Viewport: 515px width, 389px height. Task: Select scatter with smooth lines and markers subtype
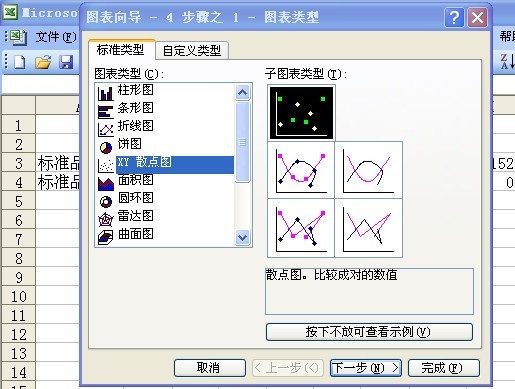(301, 170)
